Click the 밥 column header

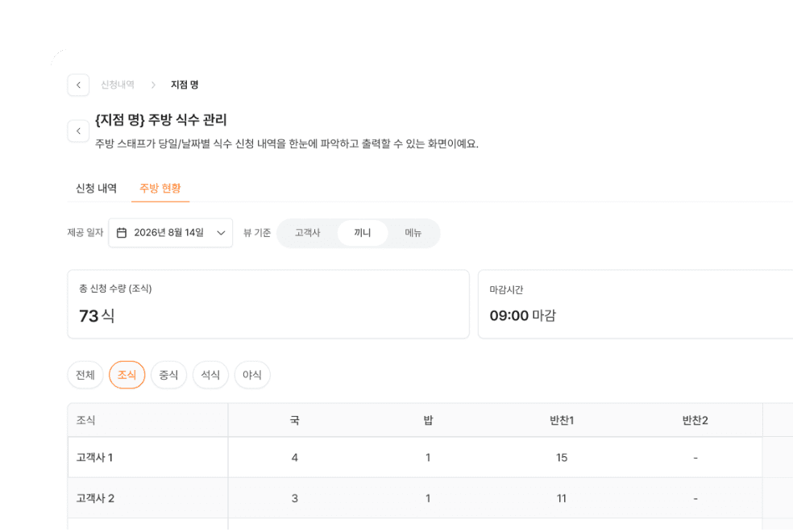coord(429,420)
